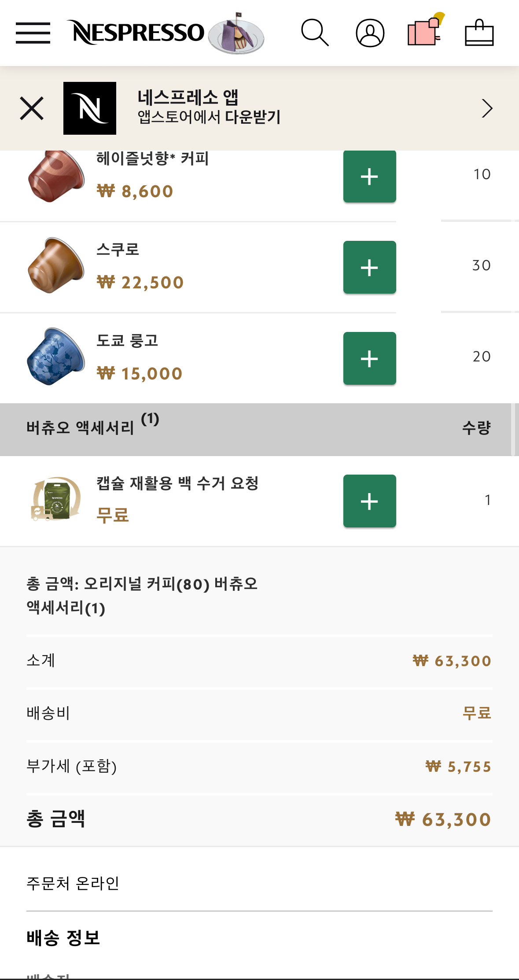Open the user account icon

(x=370, y=33)
